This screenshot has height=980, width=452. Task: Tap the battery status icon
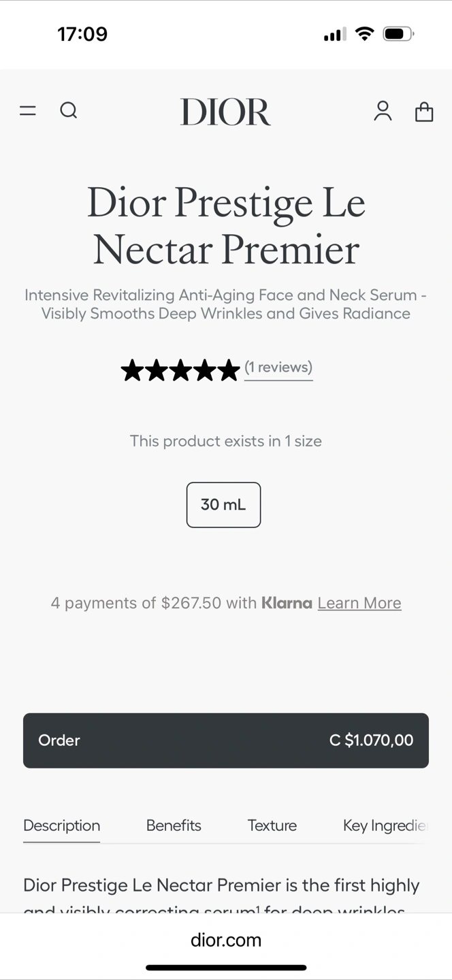point(398,34)
